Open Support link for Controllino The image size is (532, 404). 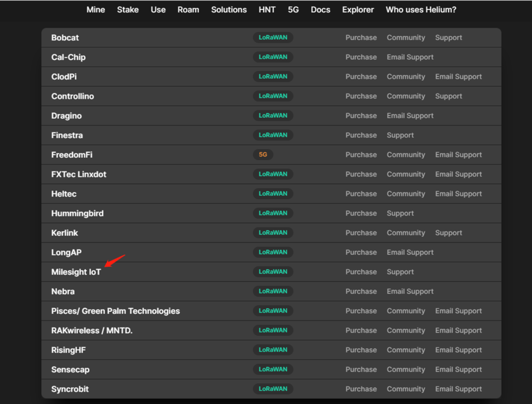449,96
